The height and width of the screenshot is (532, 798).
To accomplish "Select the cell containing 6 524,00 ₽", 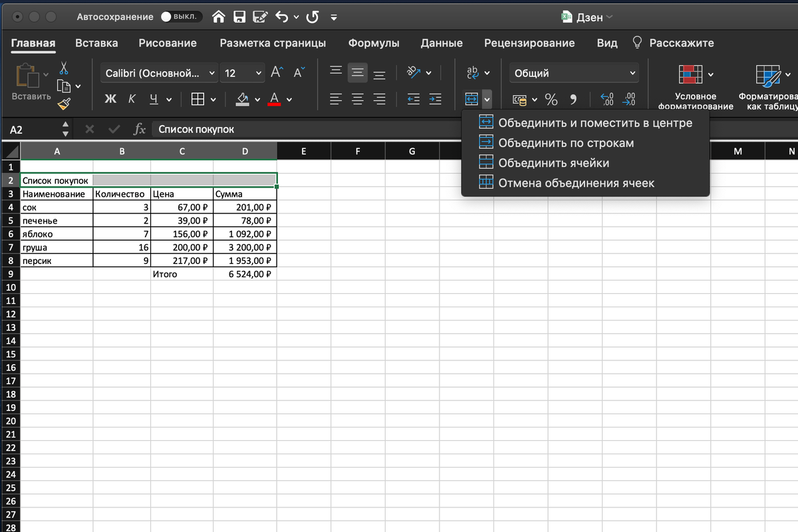I will click(245, 274).
